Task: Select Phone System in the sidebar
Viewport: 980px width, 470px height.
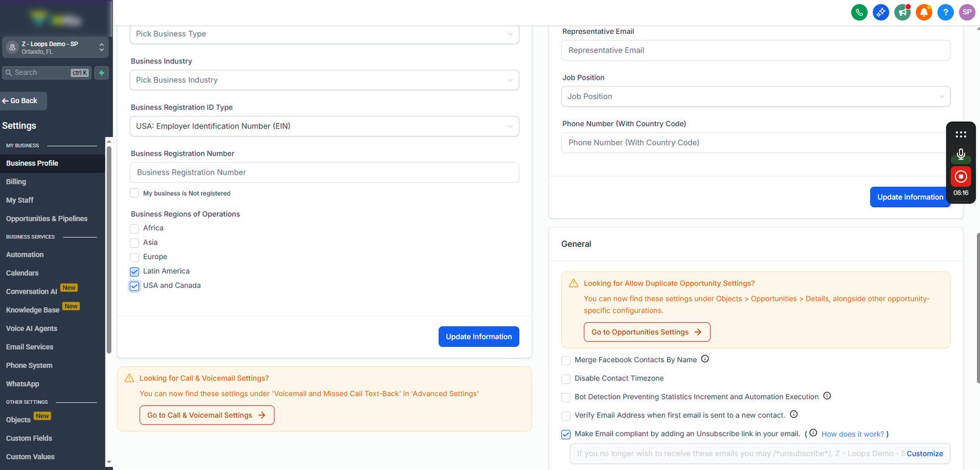Action: pos(29,366)
